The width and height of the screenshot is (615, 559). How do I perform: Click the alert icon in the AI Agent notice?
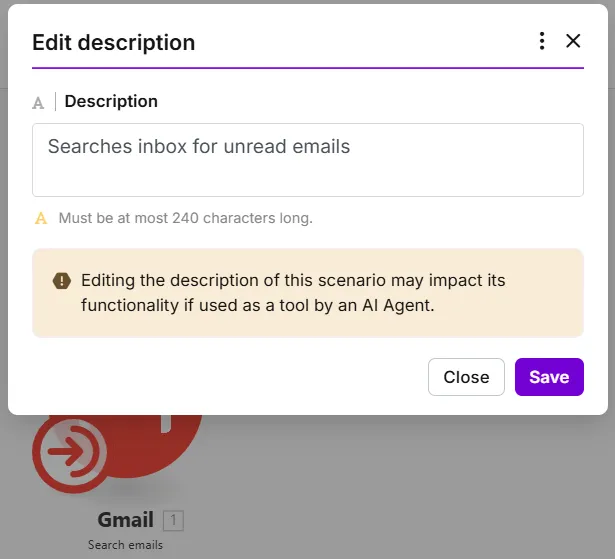pos(62,281)
